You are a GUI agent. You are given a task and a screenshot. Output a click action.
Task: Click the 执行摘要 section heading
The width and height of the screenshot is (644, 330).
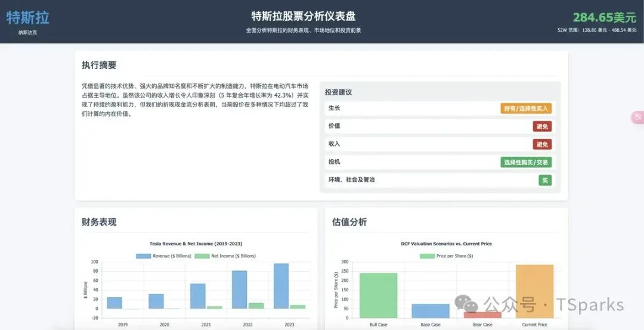(x=99, y=66)
